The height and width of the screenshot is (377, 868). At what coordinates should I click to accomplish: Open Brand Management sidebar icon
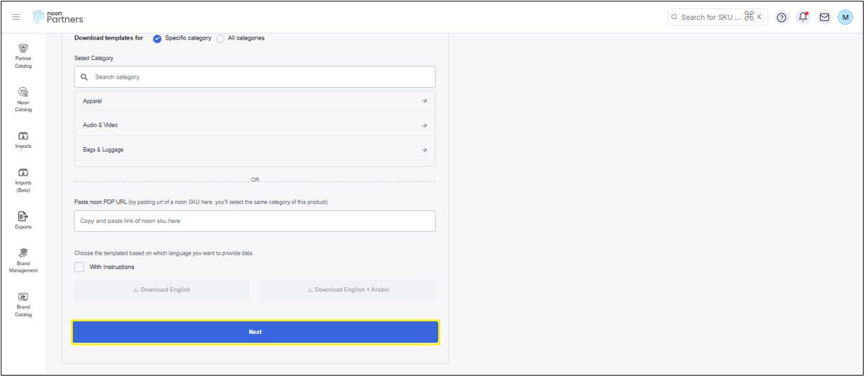pyautogui.click(x=23, y=260)
